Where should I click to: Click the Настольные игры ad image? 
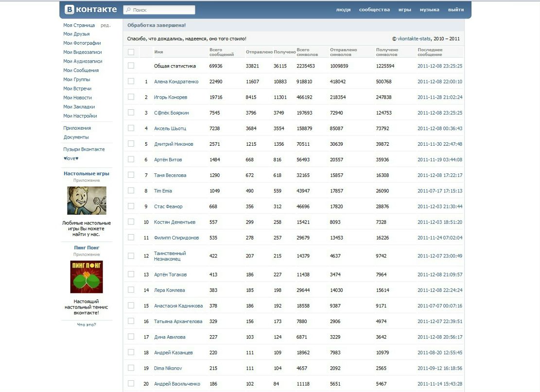pyautogui.click(x=87, y=200)
